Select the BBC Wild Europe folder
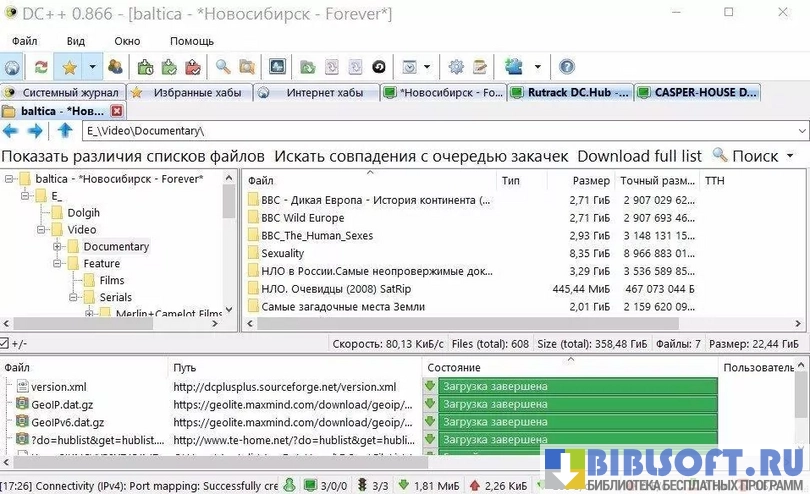This screenshot has height=494, width=810. (302, 217)
